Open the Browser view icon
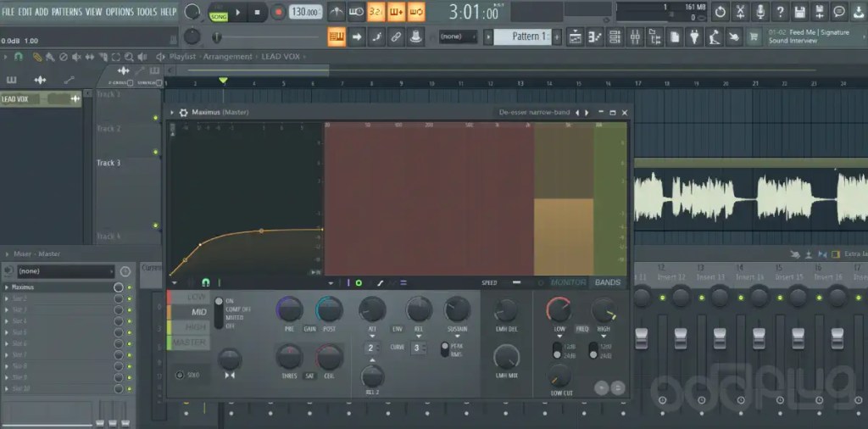This screenshot has width=868, height=429. tap(655, 37)
